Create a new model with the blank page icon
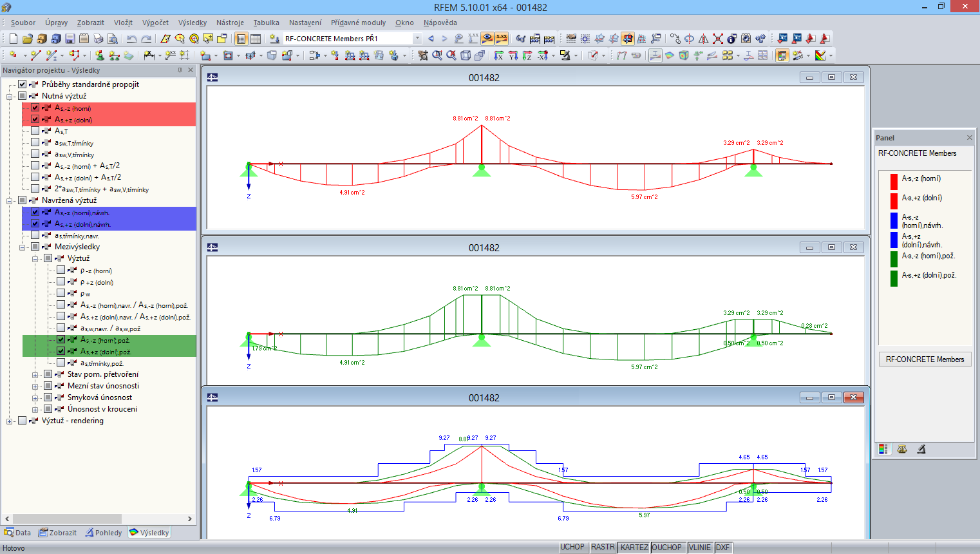This screenshot has width=980, height=554. 13,39
